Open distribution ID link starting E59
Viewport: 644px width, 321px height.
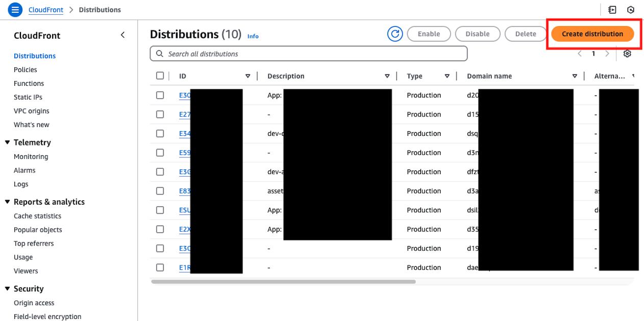pos(185,153)
